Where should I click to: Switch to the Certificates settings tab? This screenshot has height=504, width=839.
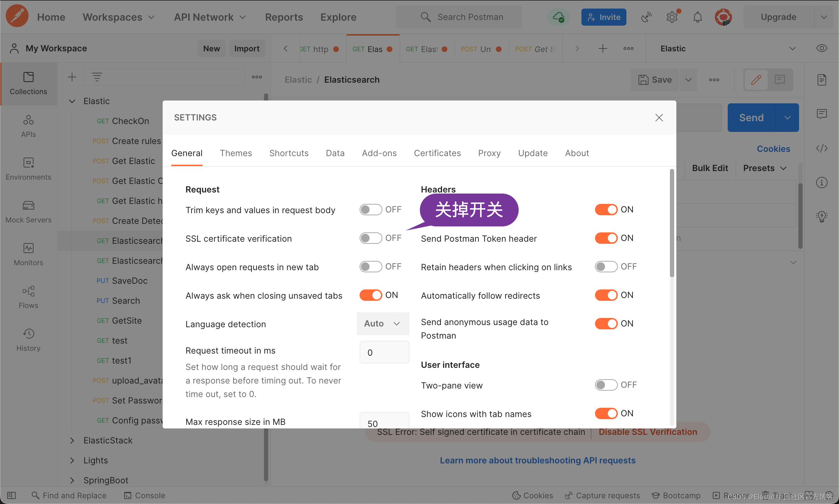[x=437, y=153]
